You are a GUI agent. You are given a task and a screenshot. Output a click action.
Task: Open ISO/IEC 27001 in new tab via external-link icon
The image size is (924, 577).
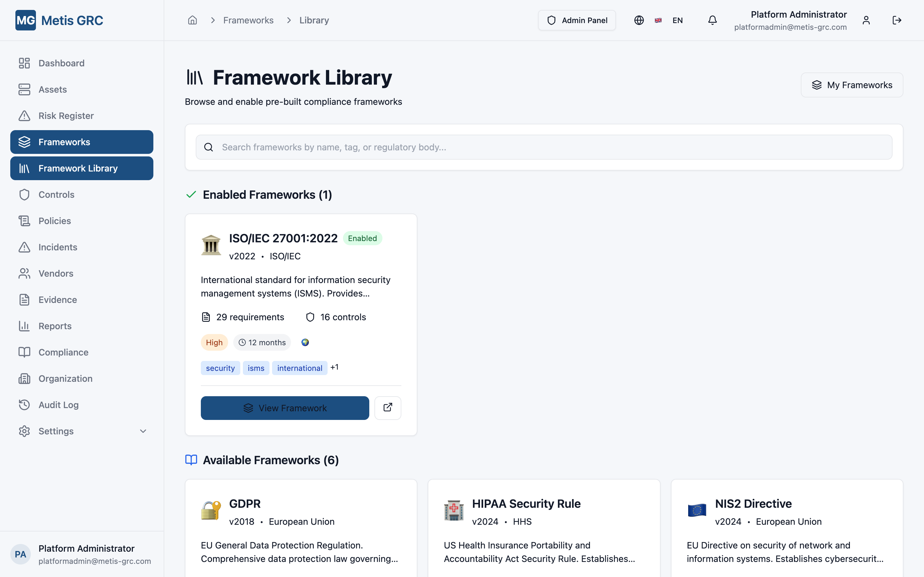(x=388, y=407)
